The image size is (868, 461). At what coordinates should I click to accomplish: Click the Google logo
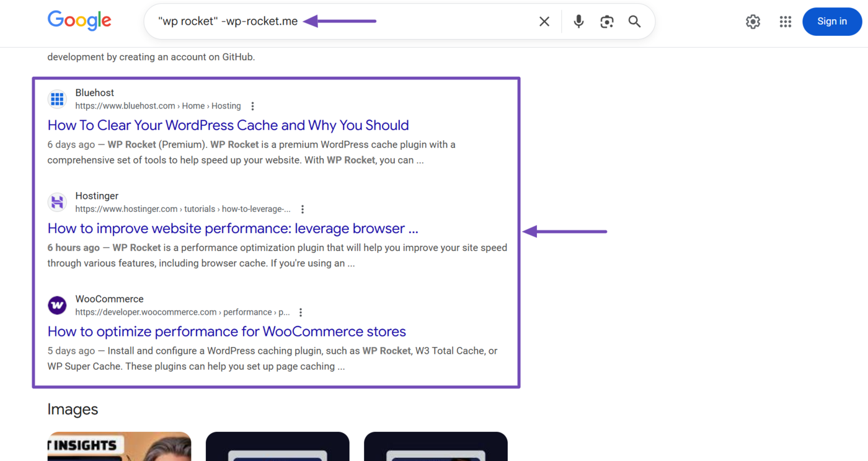[79, 21]
